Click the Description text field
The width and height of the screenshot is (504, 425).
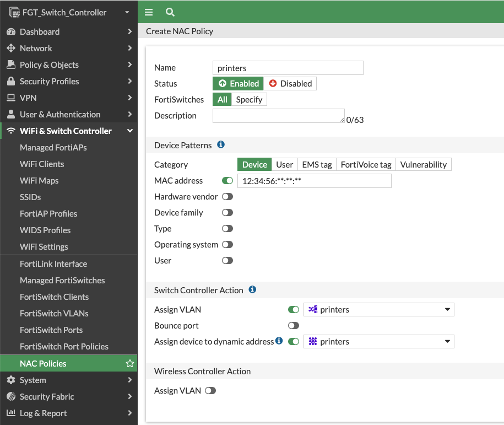tap(278, 115)
